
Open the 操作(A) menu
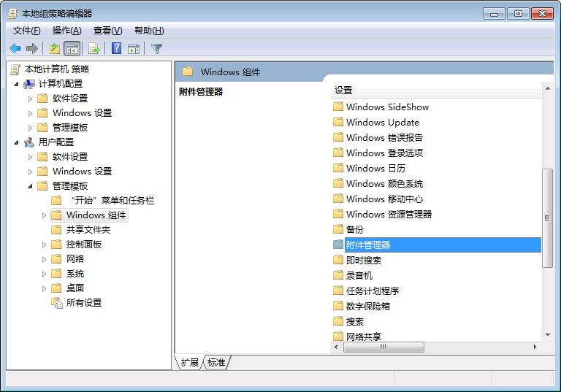[66, 31]
